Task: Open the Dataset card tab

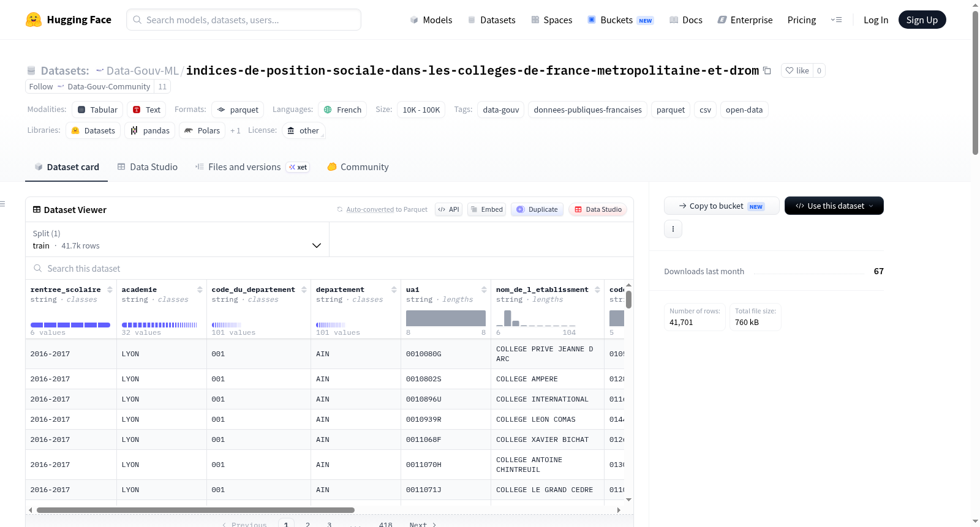Action: tap(67, 167)
